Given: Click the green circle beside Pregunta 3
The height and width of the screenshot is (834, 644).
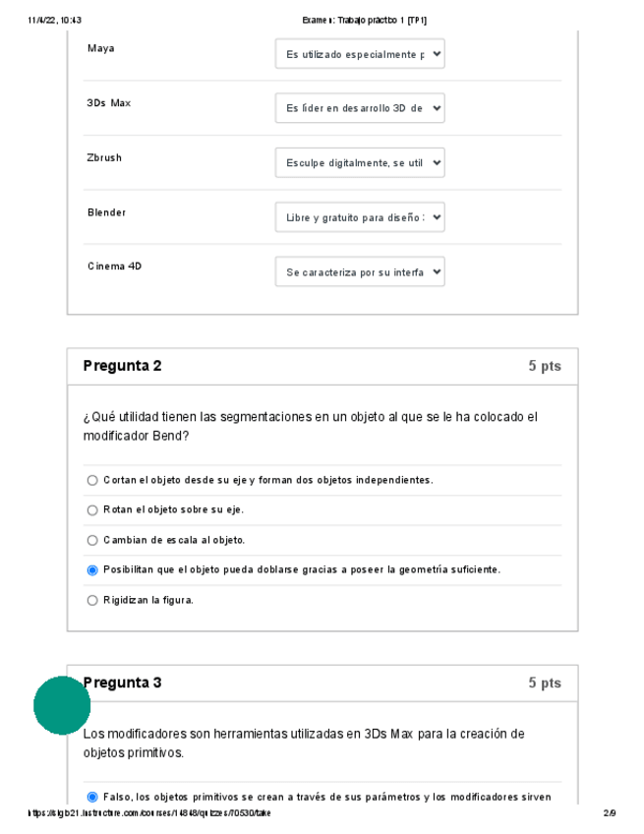Looking at the screenshot, I should (x=62, y=705).
